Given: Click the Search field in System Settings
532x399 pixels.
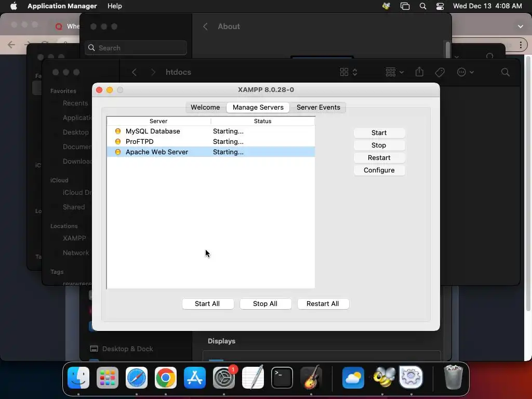Looking at the screenshot, I should (x=136, y=48).
